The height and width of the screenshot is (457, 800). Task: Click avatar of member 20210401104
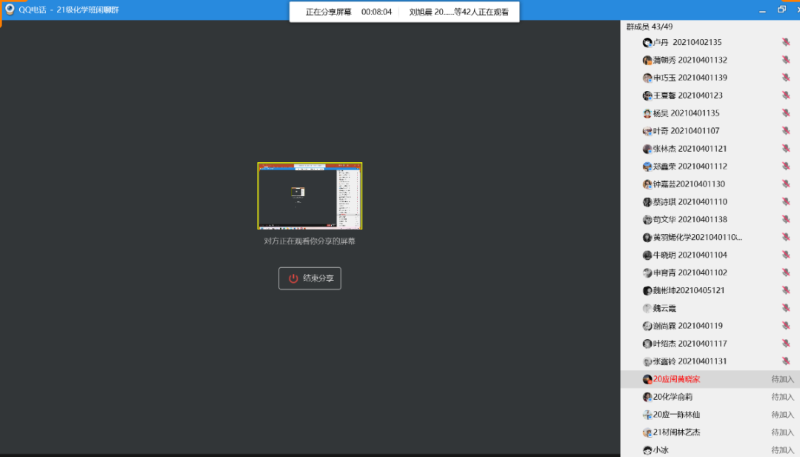[x=647, y=256]
